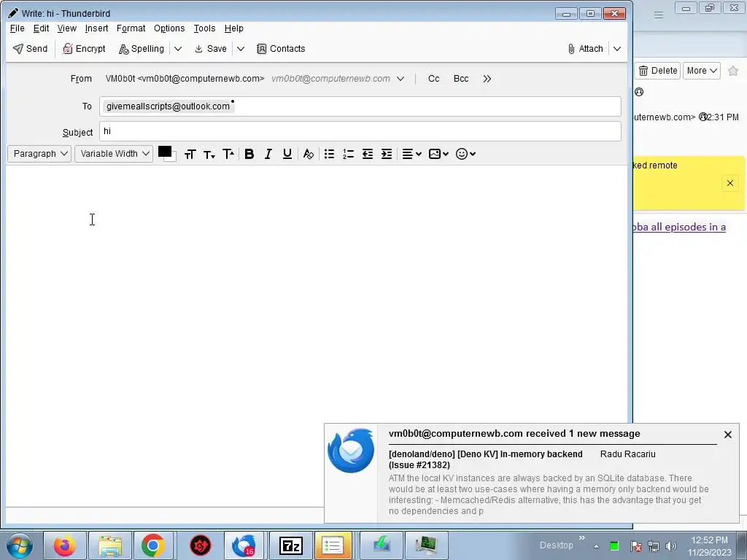This screenshot has height=560, width=747.
Task: Open the View menu
Action: pyautogui.click(x=66, y=28)
